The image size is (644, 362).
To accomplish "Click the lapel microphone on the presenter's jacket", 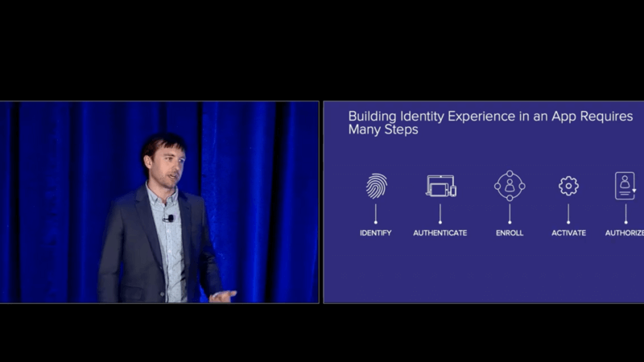I will pyautogui.click(x=169, y=218).
